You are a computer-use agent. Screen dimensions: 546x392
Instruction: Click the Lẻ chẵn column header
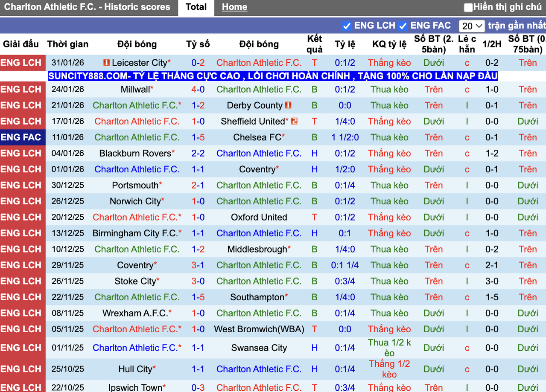point(467,44)
